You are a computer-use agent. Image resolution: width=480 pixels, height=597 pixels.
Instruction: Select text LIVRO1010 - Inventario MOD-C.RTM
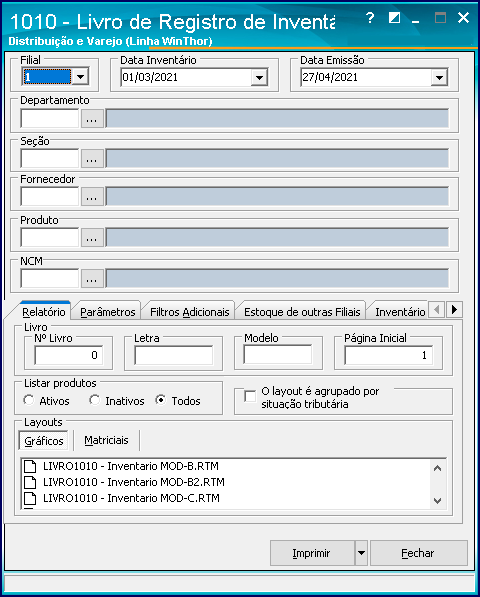point(131,498)
